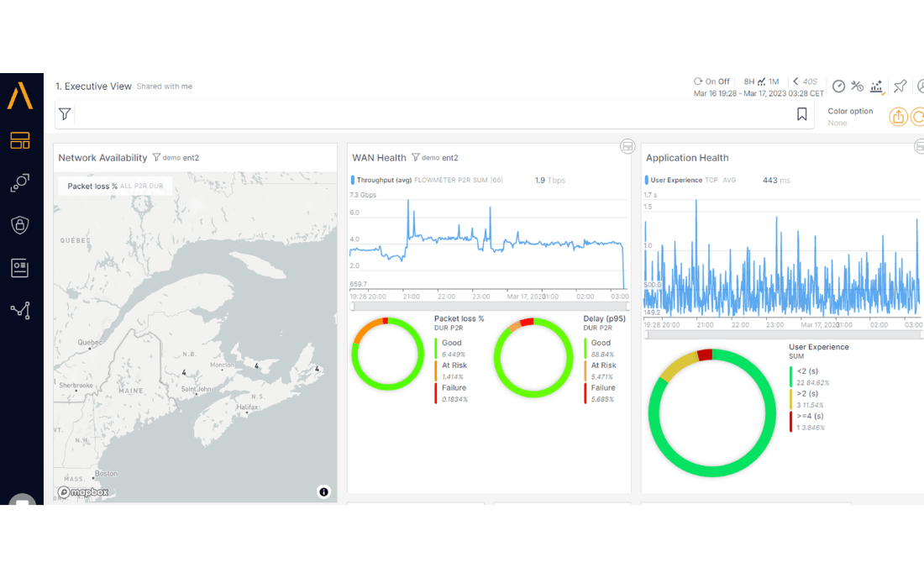Viewport: 924px width, 578px height.
Task: Pin the Executive View dashboard
Action: click(x=900, y=86)
